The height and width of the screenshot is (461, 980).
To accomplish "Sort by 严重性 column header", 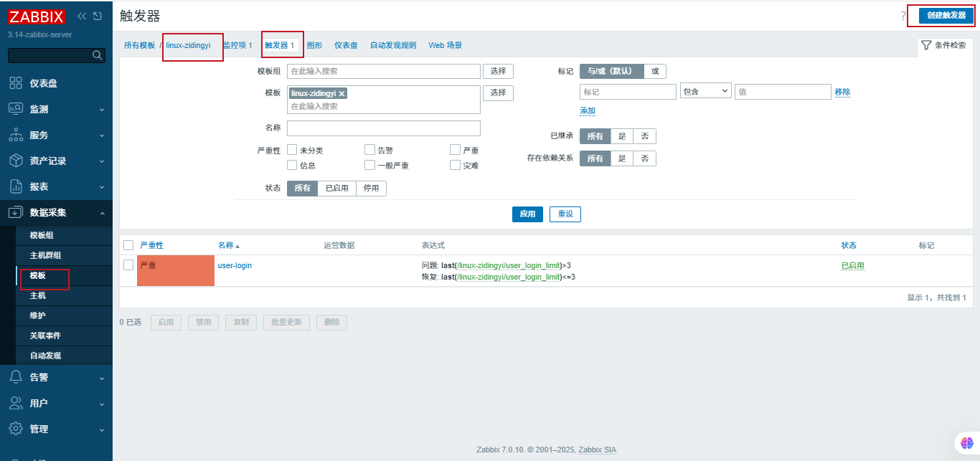I will coord(151,245).
